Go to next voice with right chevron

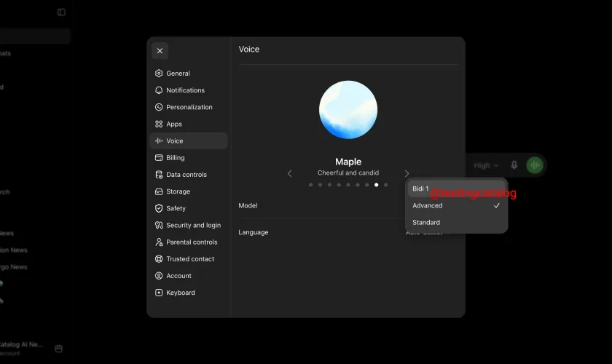(407, 173)
